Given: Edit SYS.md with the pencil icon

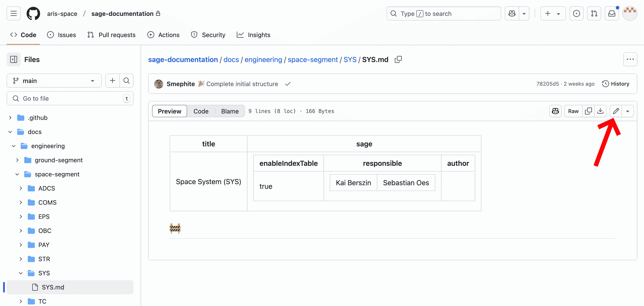Looking at the screenshot, I should click(616, 111).
